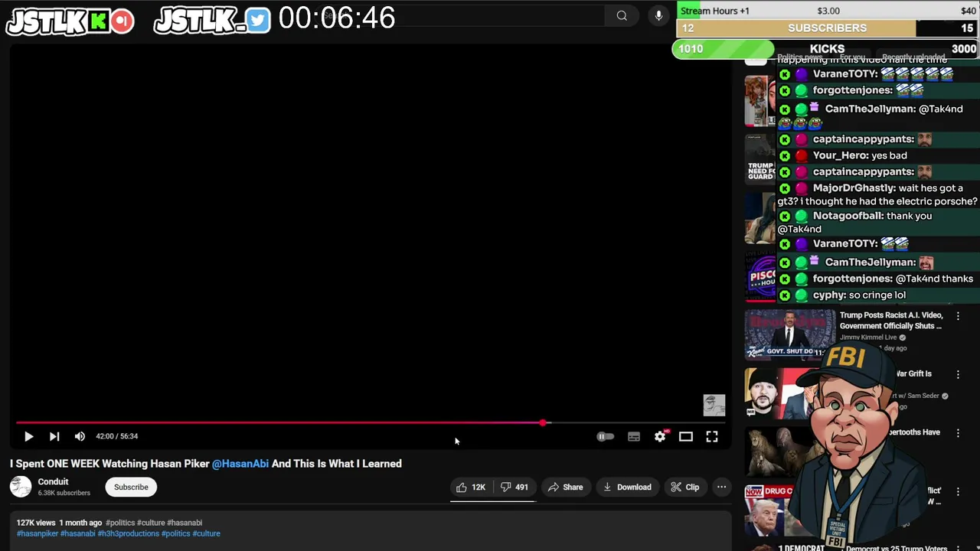This screenshot has width=980, height=551.
Task: Click the KICKS goal progress bar
Action: (x=825, y=49)
